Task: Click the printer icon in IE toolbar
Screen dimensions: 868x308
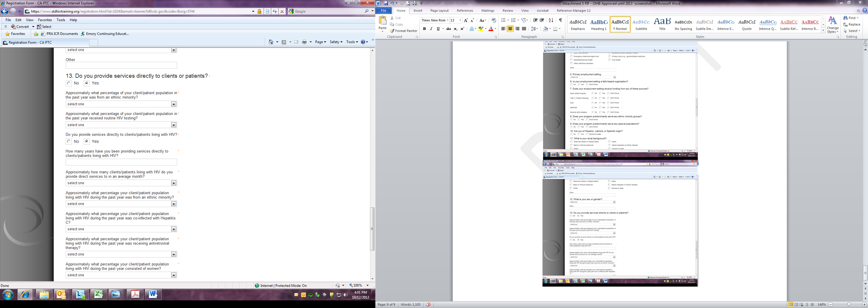Action: (304, 42)
